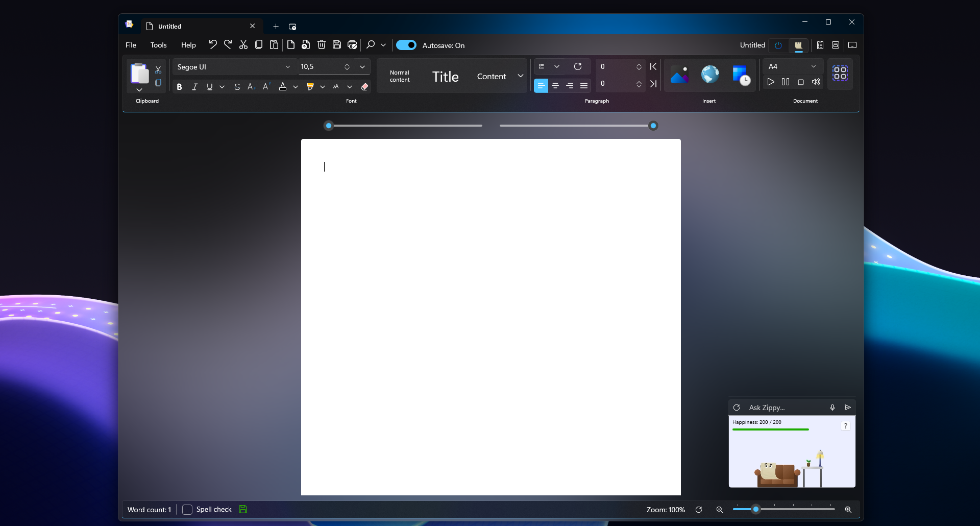
Task: Open the Segoe UI font dropdown
Action: (288, 67)
